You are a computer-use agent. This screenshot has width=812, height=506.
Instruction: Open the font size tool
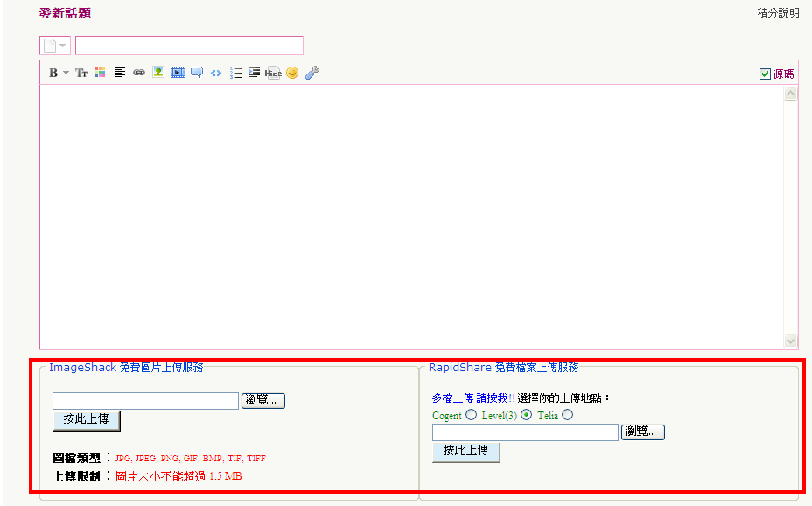pyautogui.click(x=81, y=73)
